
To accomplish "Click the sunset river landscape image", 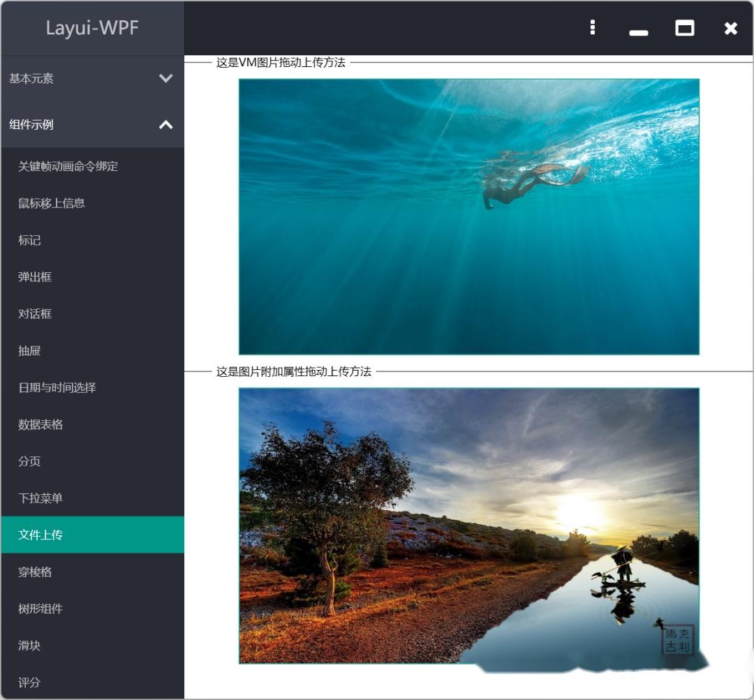I will (469, 523).
